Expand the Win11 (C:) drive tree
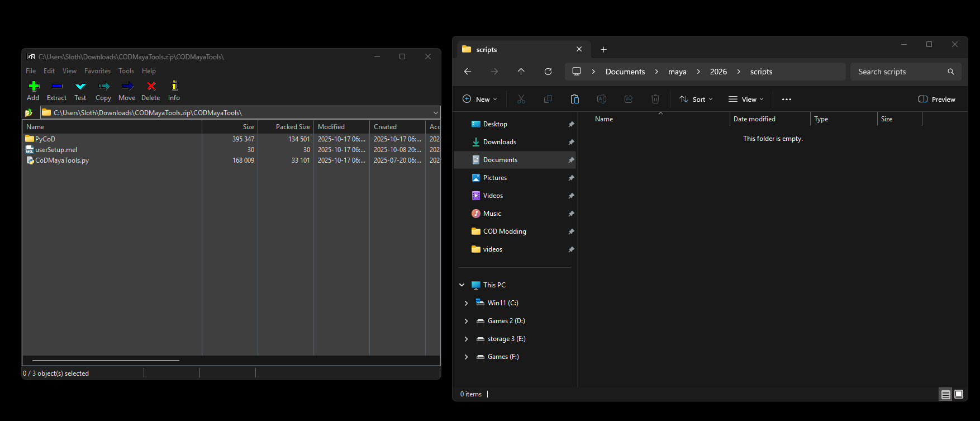Image resolution: width=980 pixels, height=421 pixels. pyautogui.click(x=466, y=303)
